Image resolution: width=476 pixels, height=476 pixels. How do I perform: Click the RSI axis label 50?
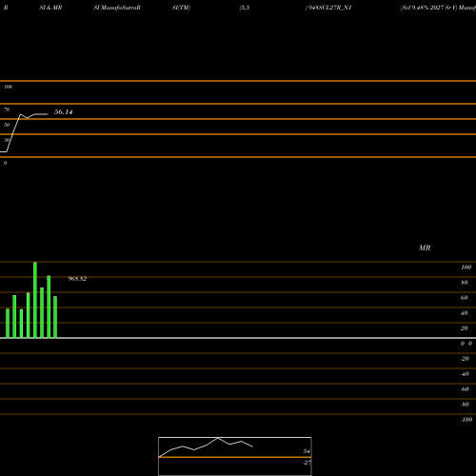pyautogui.click(x=7, y=125)
